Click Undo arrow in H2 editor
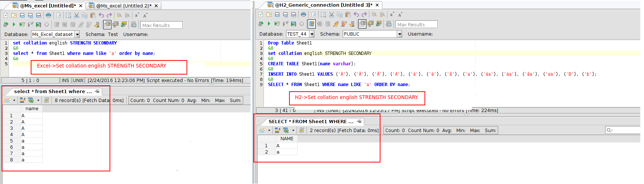644x184 pixels. click(356, 15)
